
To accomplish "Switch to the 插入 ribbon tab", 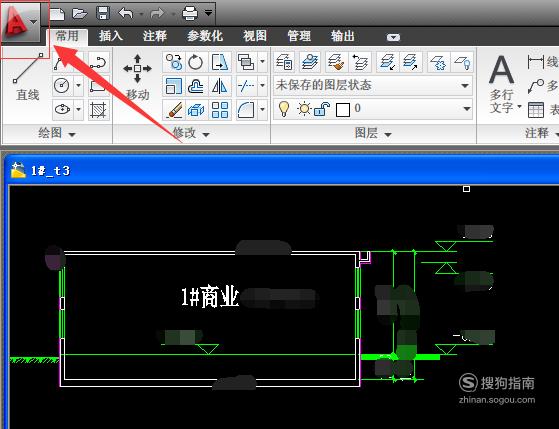I will point(111,36).
